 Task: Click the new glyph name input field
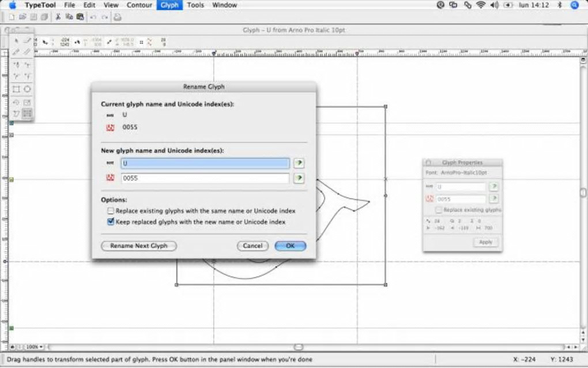coord(205,163)
